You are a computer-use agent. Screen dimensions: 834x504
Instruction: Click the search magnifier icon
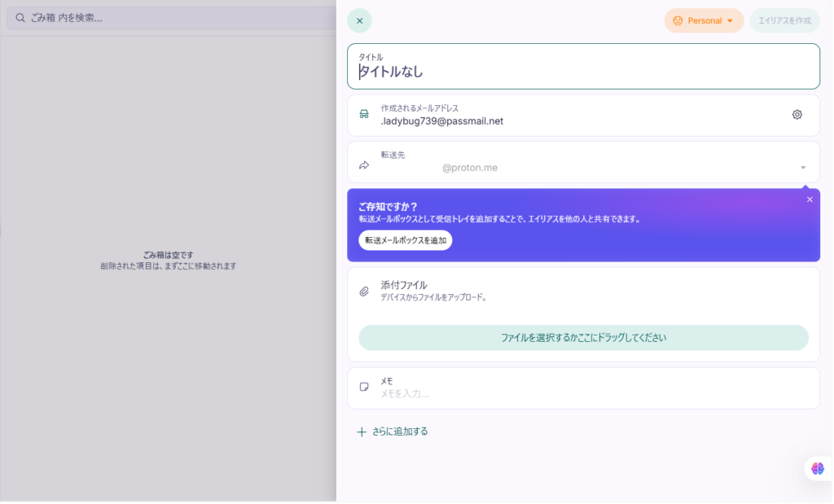pos(20,18)
